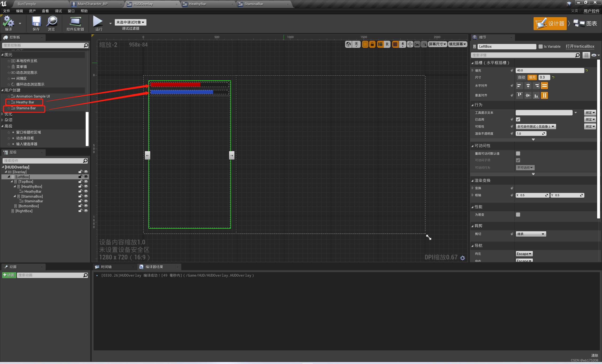The image size is (602, 364).
Task: Click the +动画 button in animation panel
Action: tap(9, 275)
